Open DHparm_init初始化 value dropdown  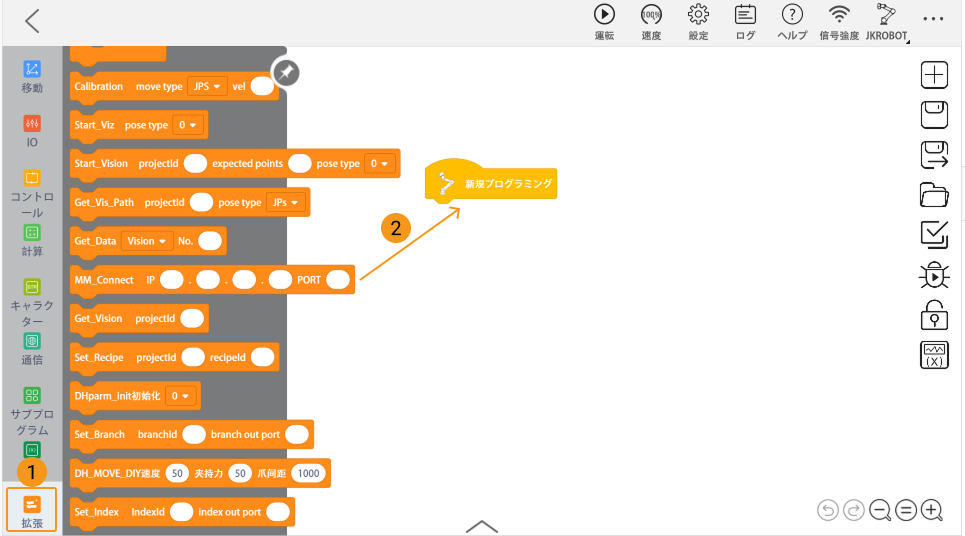click(x=180, y=396)
